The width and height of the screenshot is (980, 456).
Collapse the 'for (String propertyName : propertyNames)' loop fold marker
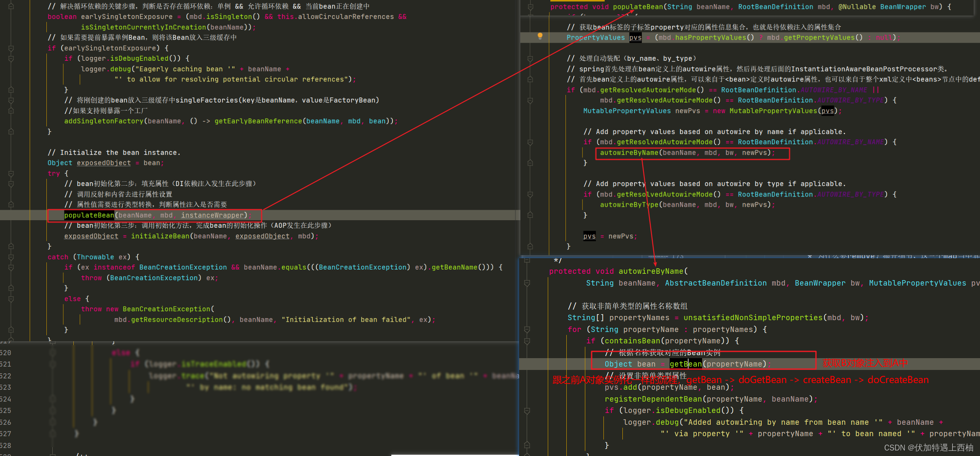[527, 329]
